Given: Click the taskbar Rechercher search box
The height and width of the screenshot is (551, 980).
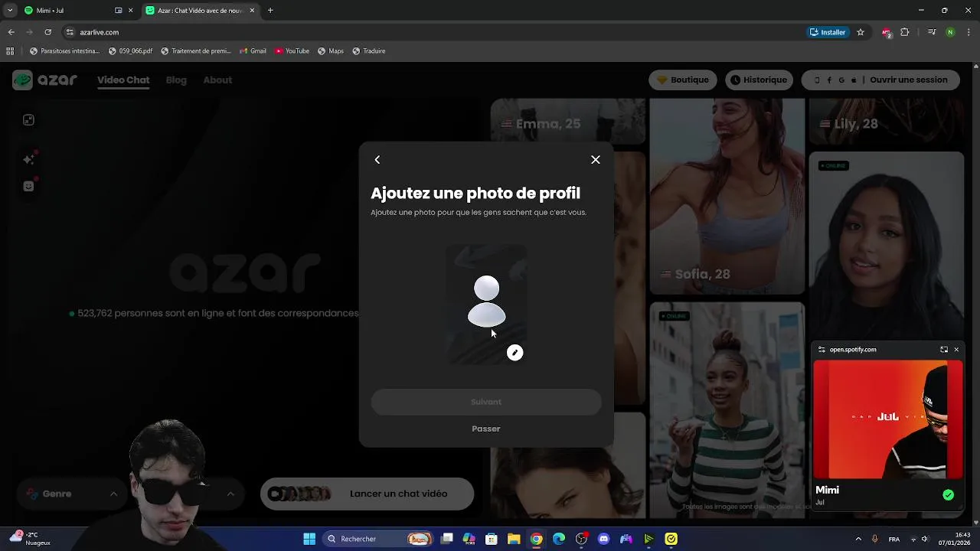Looking at the screenshot, I should (x=379, y=539).
